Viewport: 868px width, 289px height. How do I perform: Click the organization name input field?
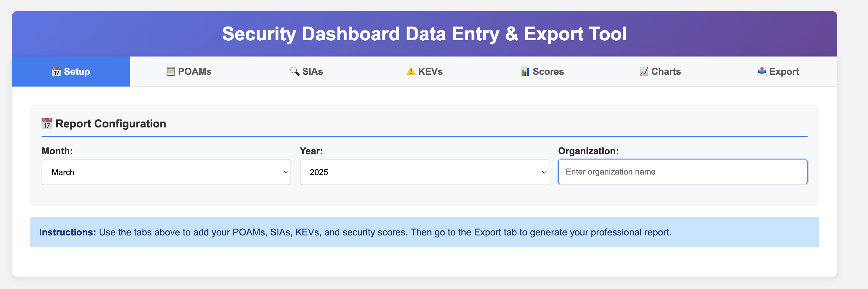[683, 172]
